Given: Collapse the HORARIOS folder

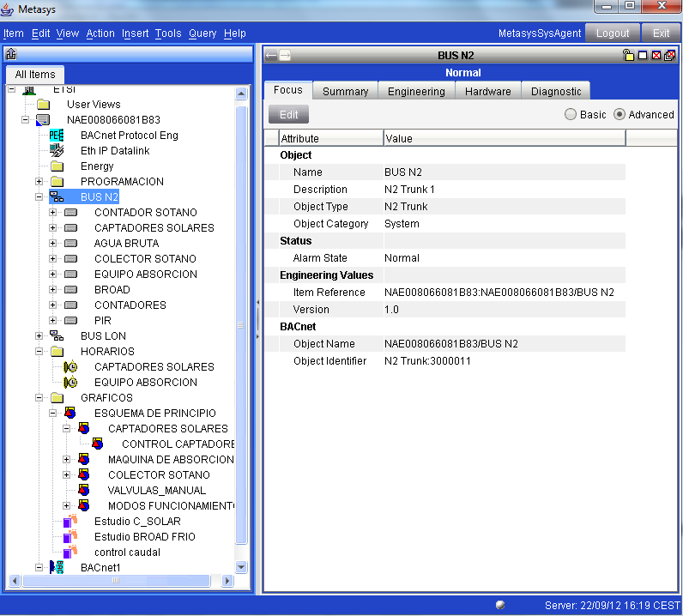Looking at the screenshot, I should pyautogui.click(x=39, y=351).
